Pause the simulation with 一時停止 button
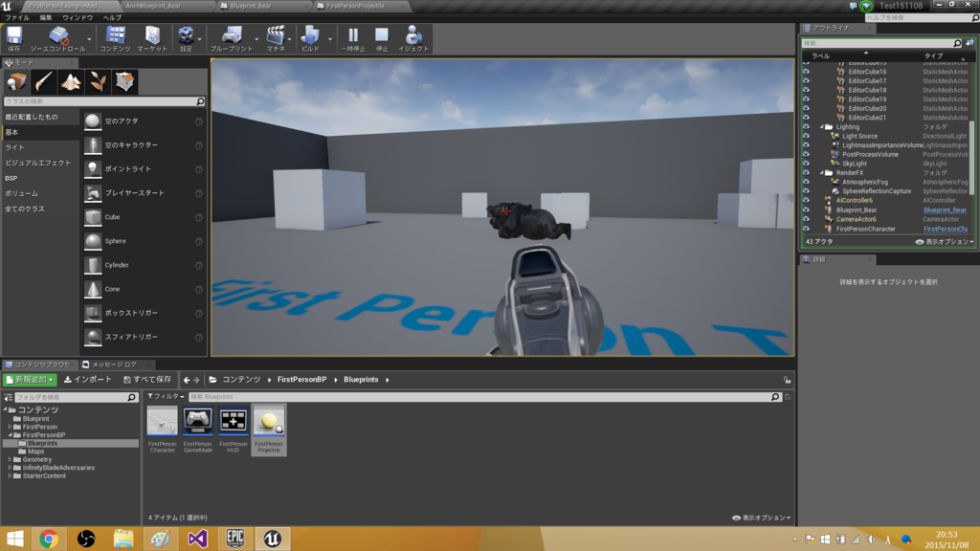The image size is (980, 551). [353, 38]
